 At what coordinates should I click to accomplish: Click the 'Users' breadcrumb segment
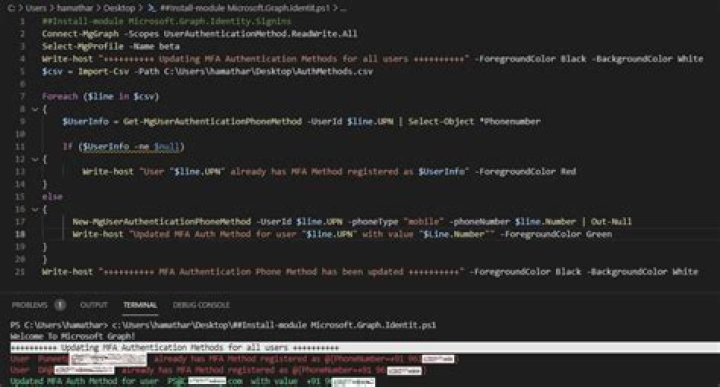(36, 8)
